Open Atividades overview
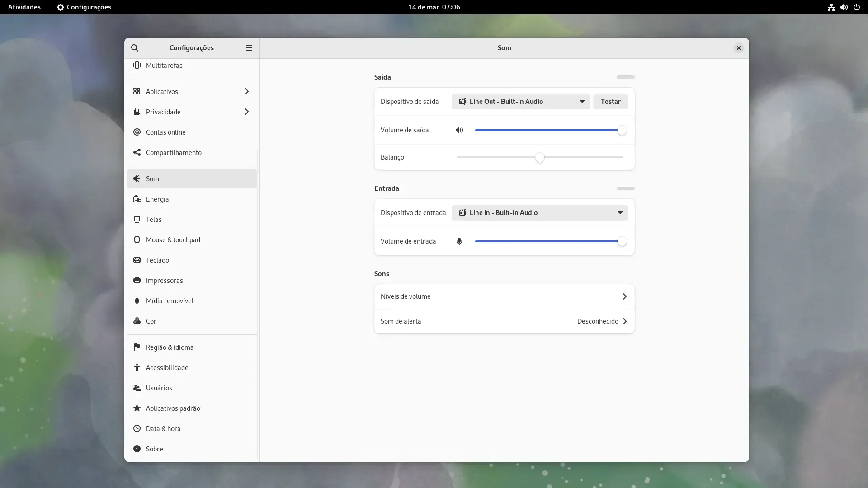The width and height of the screenshot is (868, 488). pos(24,7)
